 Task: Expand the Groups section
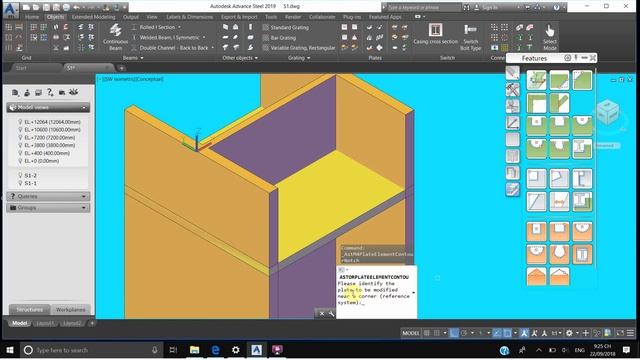(x=48, y=208)
